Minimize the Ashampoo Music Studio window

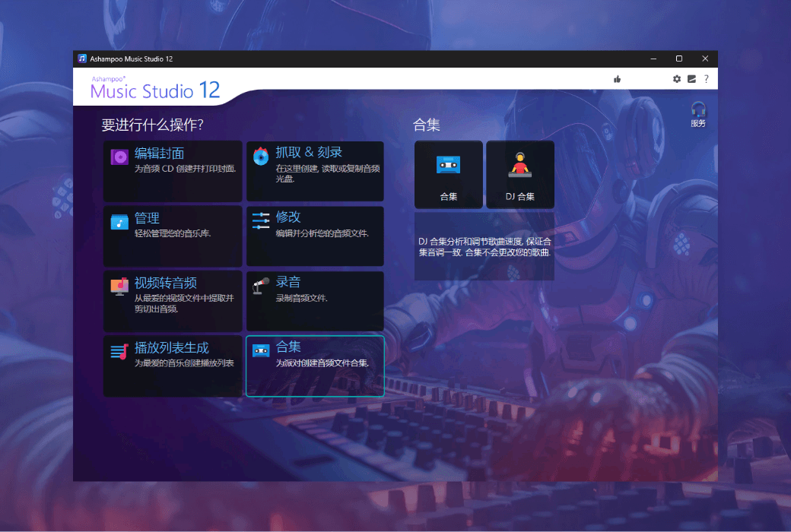[653, 59]
